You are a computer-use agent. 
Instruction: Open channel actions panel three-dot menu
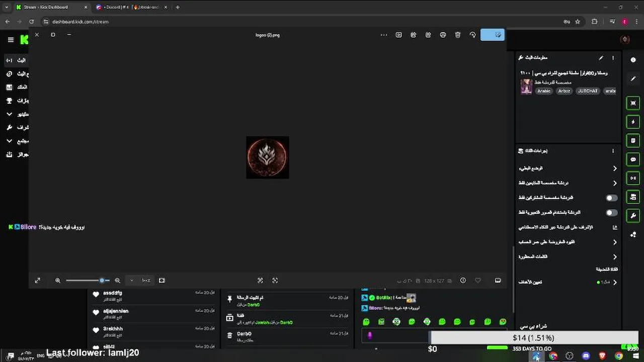[x=613, y=151]
